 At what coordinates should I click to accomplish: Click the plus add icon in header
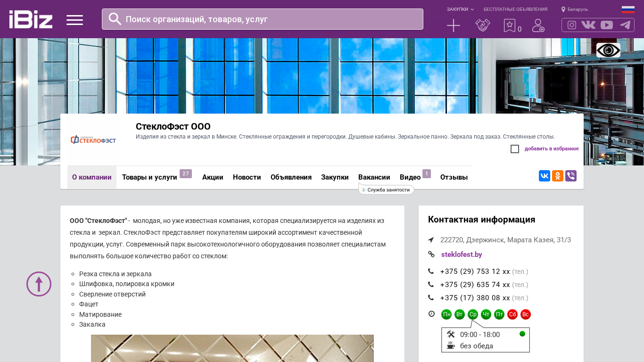point(454,25)
